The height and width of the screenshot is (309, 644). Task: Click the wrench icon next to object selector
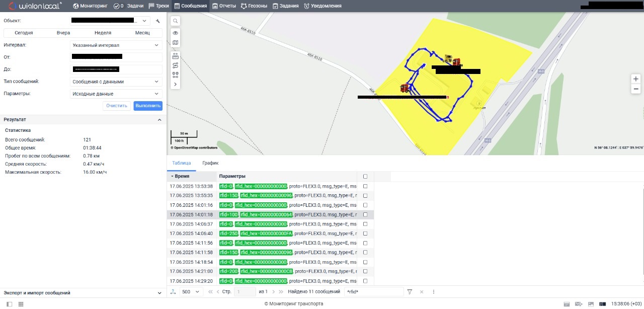tap(157, 21)
